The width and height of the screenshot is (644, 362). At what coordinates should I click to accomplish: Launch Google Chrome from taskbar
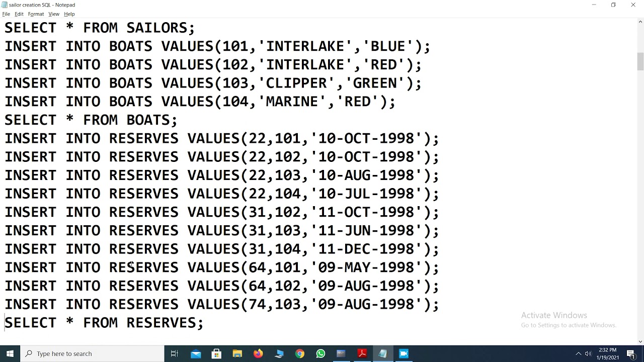coord(299,353)
